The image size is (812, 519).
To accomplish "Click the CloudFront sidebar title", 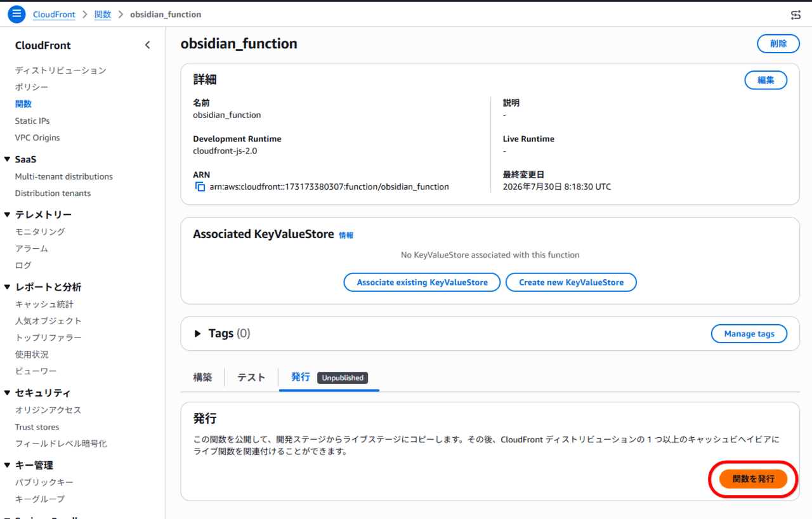I will point(43,45).
